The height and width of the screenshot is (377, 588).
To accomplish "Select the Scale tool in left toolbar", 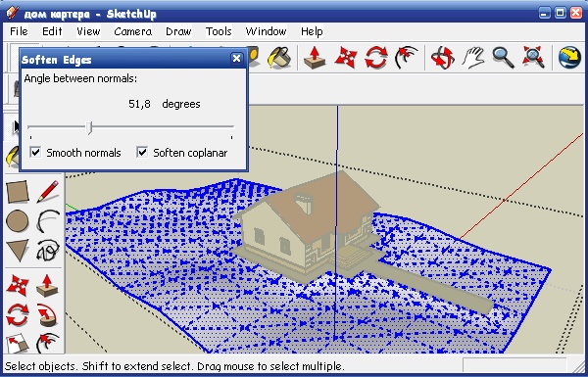I will click(x=18, y=343).
